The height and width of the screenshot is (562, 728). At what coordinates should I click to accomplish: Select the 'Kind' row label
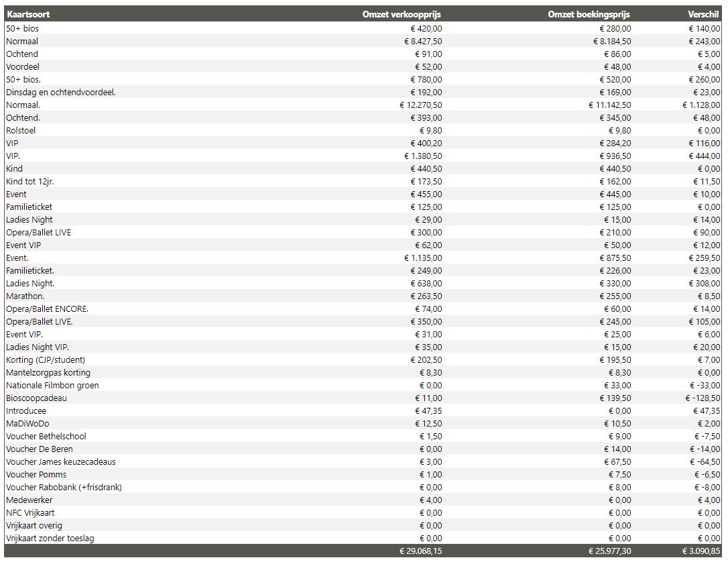(x=14, y=168)
